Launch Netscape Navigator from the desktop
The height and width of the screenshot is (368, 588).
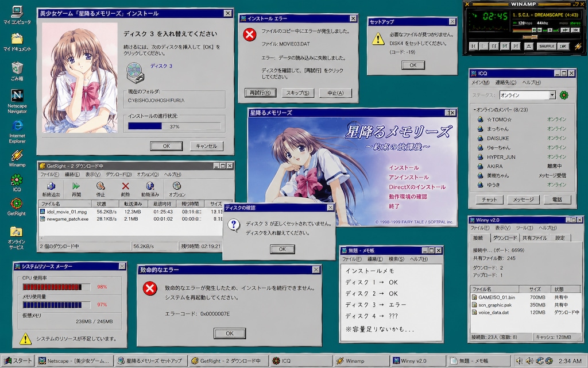click(x=17, y=95)
